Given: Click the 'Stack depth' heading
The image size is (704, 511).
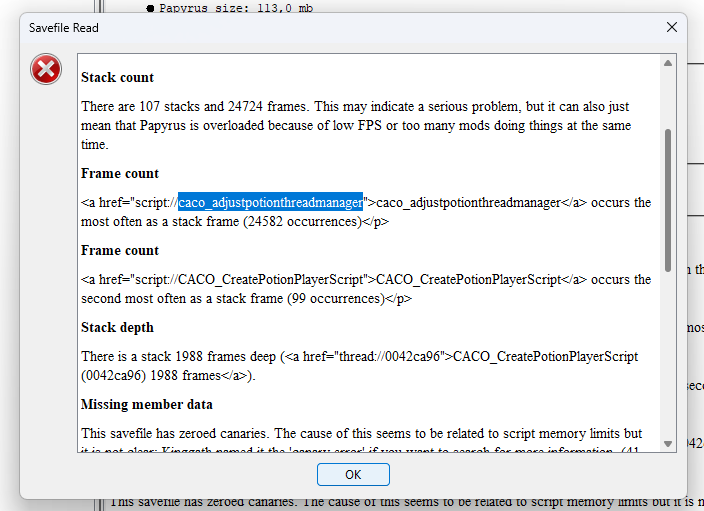Looking at the screenshot, I should click(x=117, y=327).
